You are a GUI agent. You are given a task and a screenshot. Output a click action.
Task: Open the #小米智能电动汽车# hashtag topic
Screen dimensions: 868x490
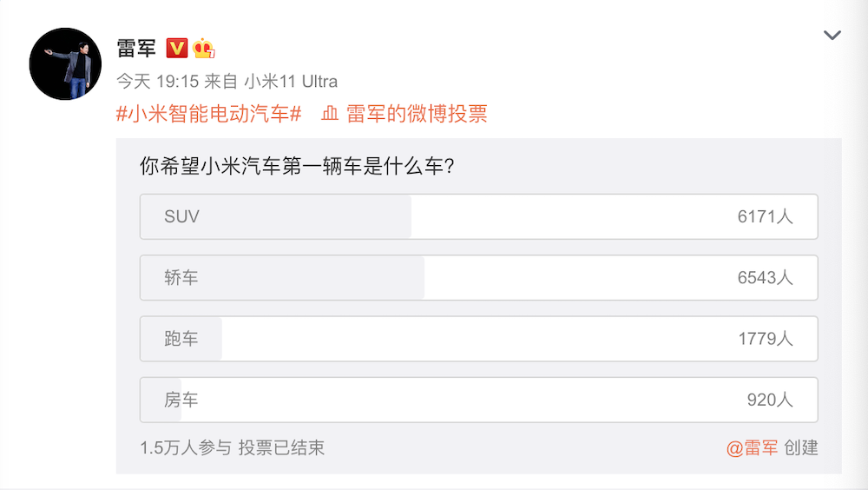tap(208, 114)
